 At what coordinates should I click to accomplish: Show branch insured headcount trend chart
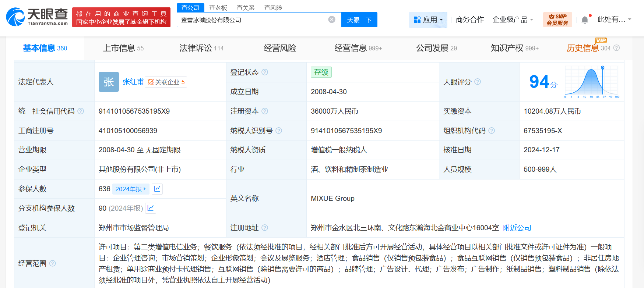click(151, 208)
